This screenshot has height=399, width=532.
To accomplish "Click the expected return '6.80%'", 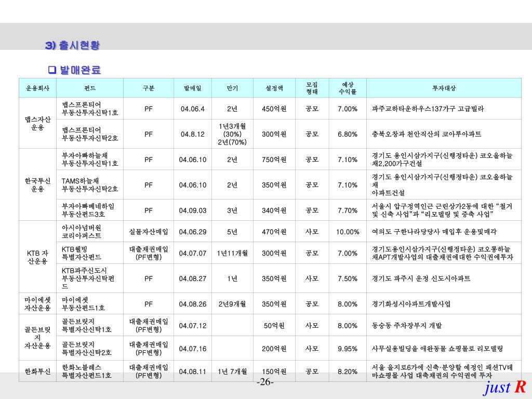I will coord(348,135).
